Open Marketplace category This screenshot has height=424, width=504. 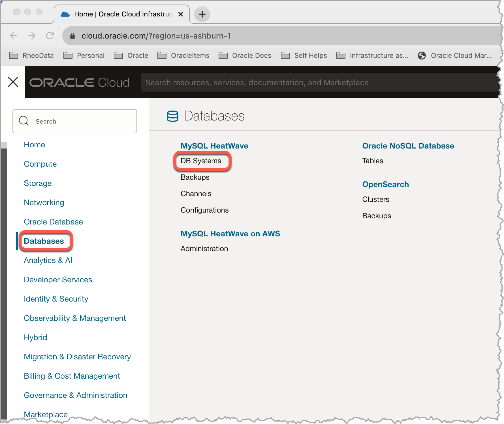pos(46,414)
